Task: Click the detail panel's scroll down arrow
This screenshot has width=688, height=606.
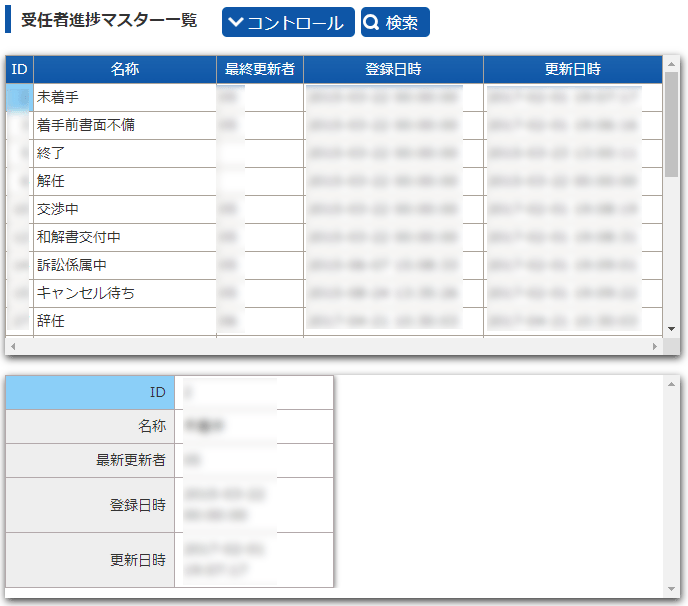Action: [x=671, y=587]
